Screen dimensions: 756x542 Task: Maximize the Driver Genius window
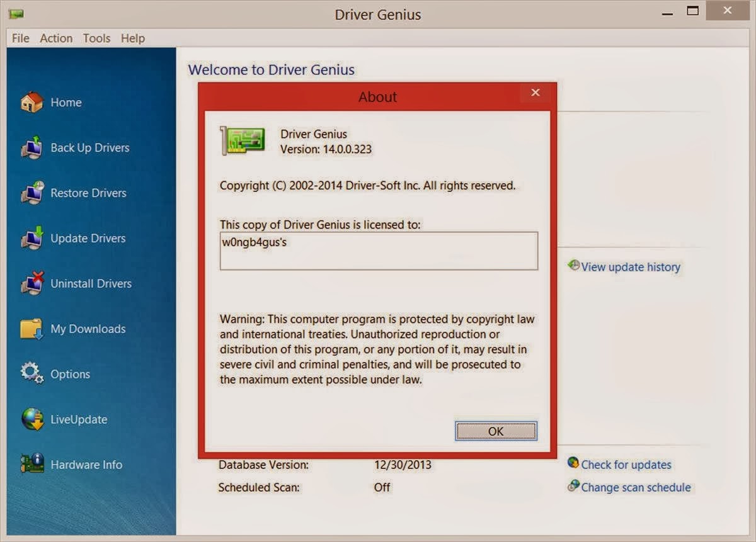click(x=693, y=11)
